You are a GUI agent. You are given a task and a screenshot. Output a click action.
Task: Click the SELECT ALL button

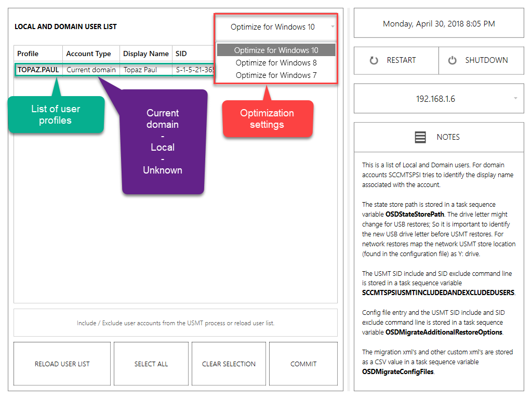coord(151,364)
